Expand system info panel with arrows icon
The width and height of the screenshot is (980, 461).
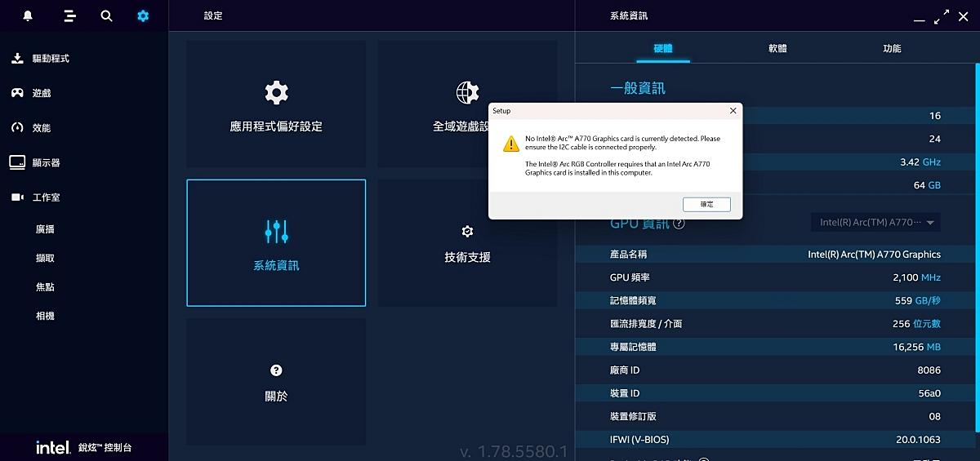point(942,16)
